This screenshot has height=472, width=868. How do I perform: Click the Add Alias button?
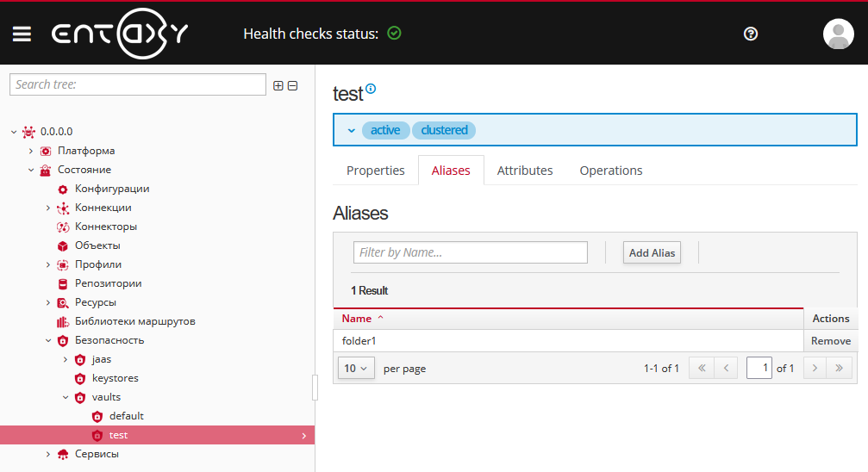(x=652, y=253)
